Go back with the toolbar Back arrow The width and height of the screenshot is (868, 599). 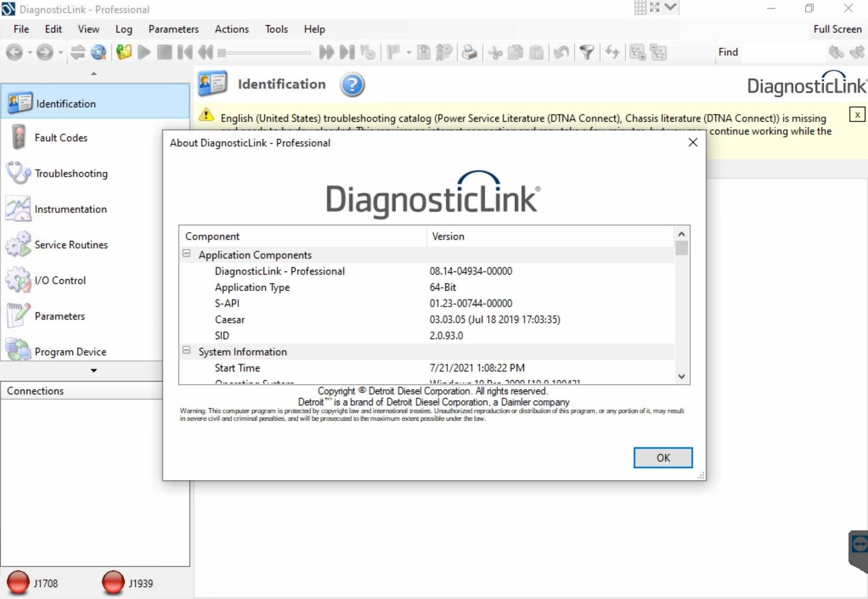coord(15,52)
